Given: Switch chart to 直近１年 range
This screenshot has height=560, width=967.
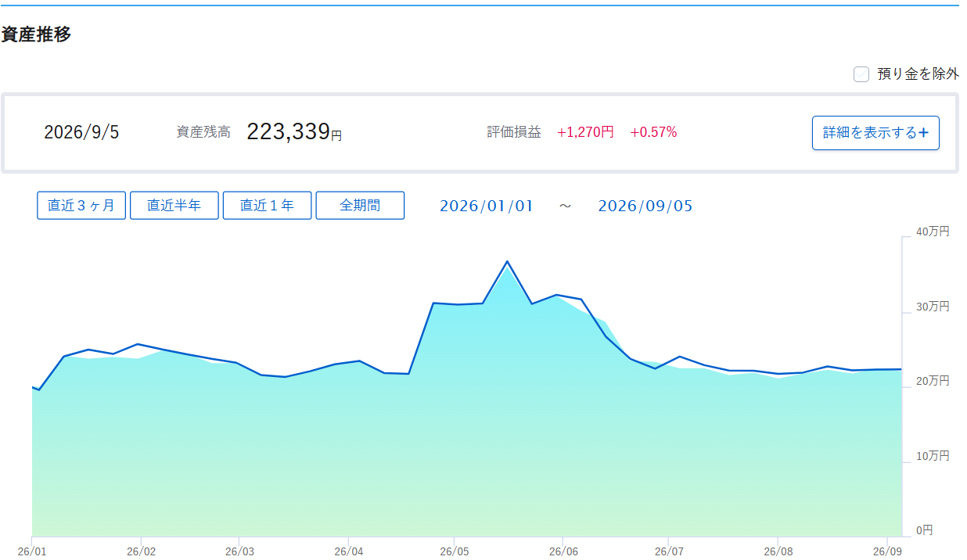Looking at the screenshot, I should point(268,206).
